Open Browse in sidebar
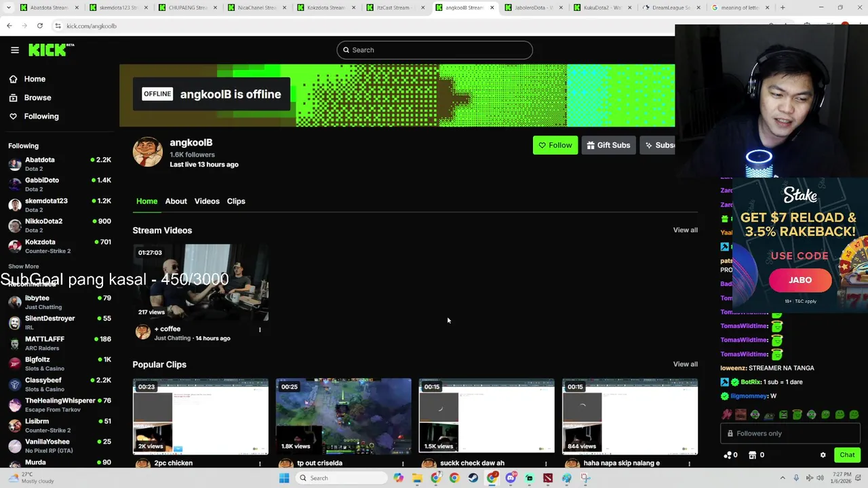The width and height of the screenshot is (868, 488). [30, 98]
